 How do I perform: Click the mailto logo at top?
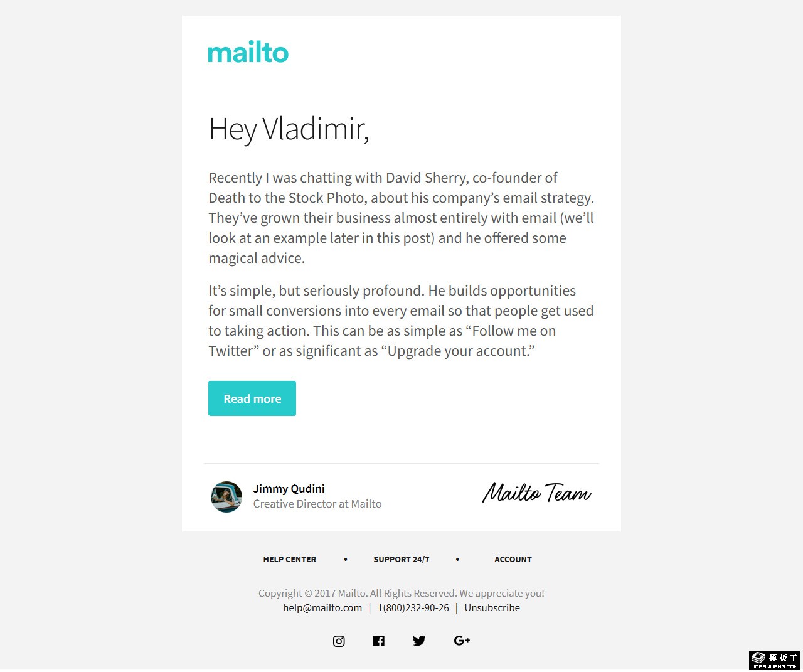248,53
